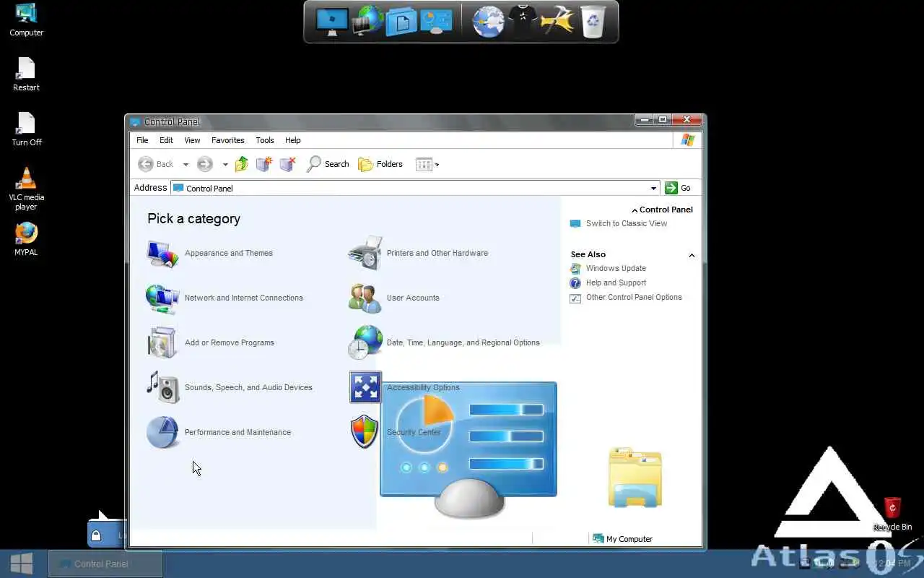The image size is (924, 578).
Task: Click the Security Center shield icon
Action: (365, 431)
